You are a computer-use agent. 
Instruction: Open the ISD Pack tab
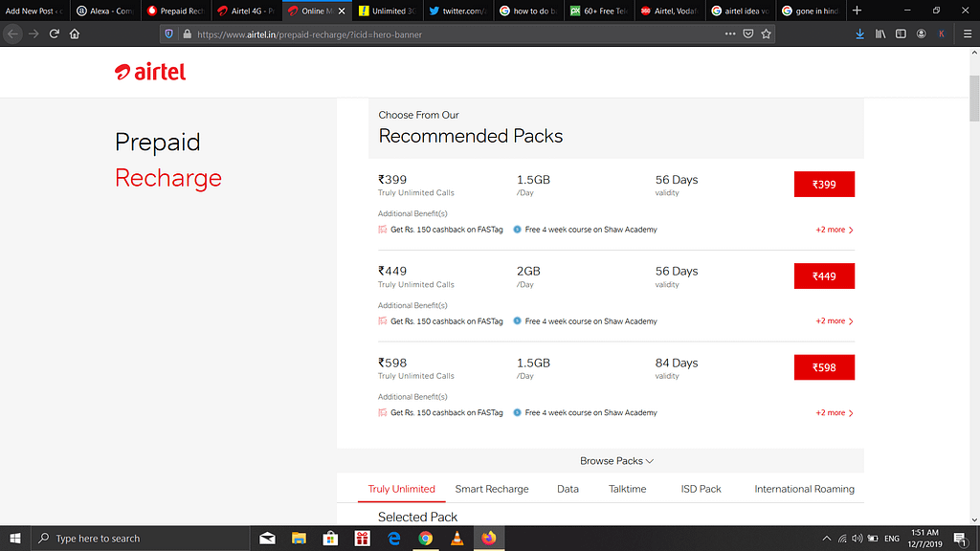point(701,489)
